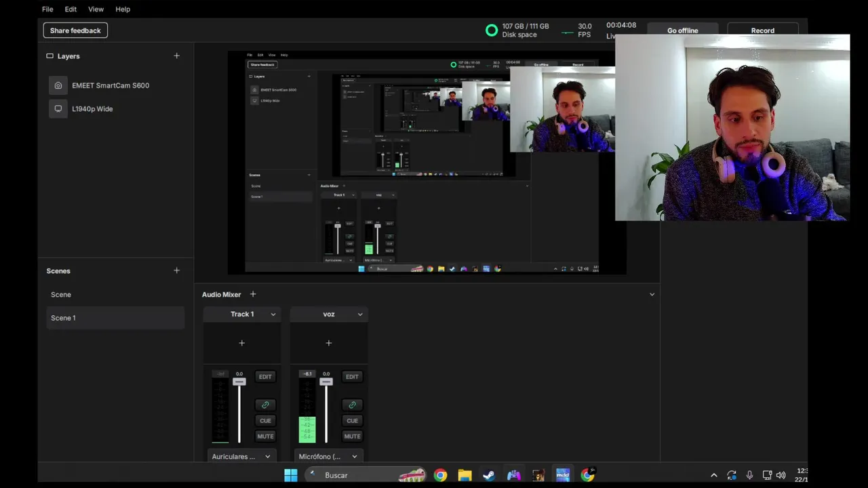Screen dimensions: 868x488
Task: Click the large webcam overlay thumbnail
Action: pos(732,127)
